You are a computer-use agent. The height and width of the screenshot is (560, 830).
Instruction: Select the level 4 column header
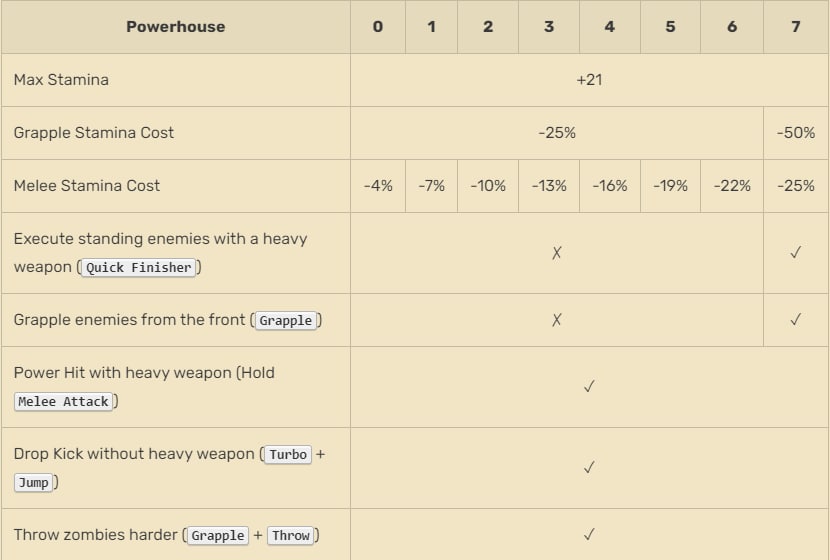[x=610, y=27]
